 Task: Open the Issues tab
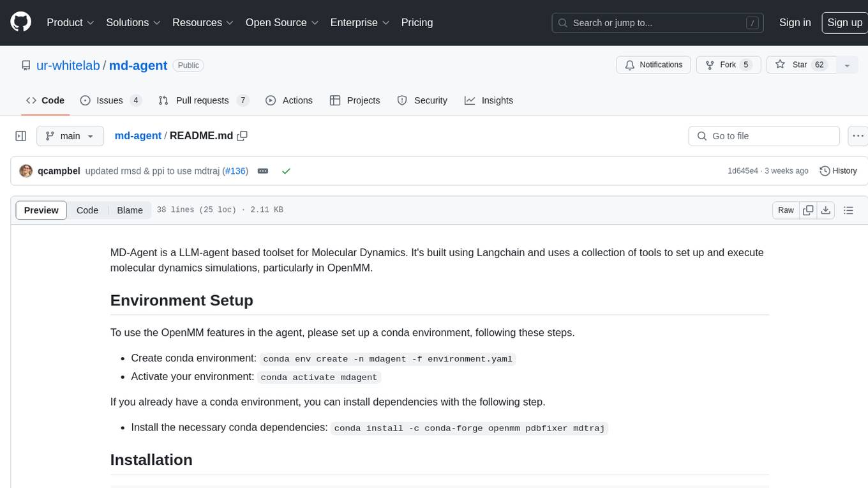pos(110,100)
